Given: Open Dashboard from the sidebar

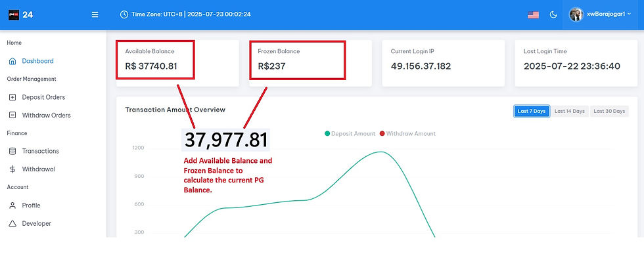Looking at the screenshot, I should pos(38,61).
